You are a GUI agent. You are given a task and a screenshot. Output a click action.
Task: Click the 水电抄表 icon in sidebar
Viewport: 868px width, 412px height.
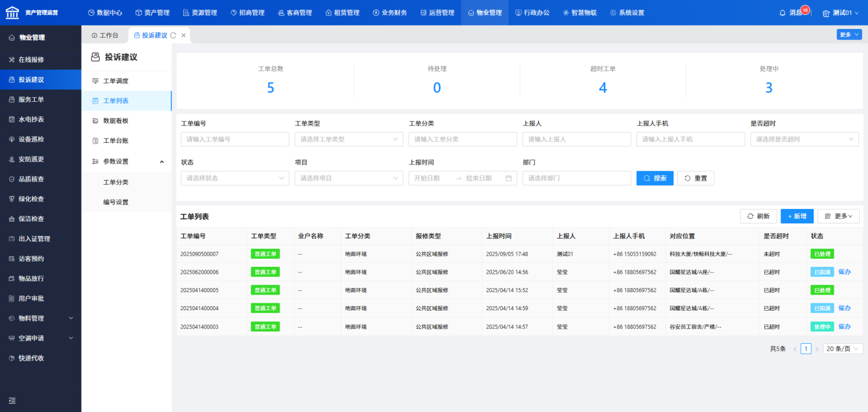(12, 119)
